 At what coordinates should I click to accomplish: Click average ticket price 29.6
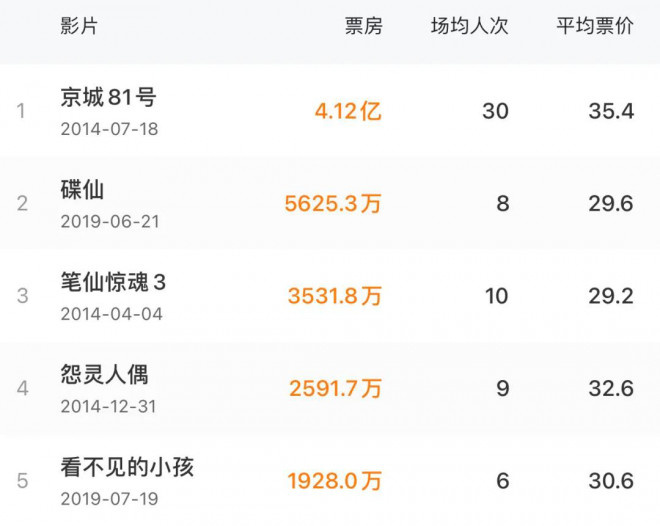pyautogui.click(x=611, y=204)
